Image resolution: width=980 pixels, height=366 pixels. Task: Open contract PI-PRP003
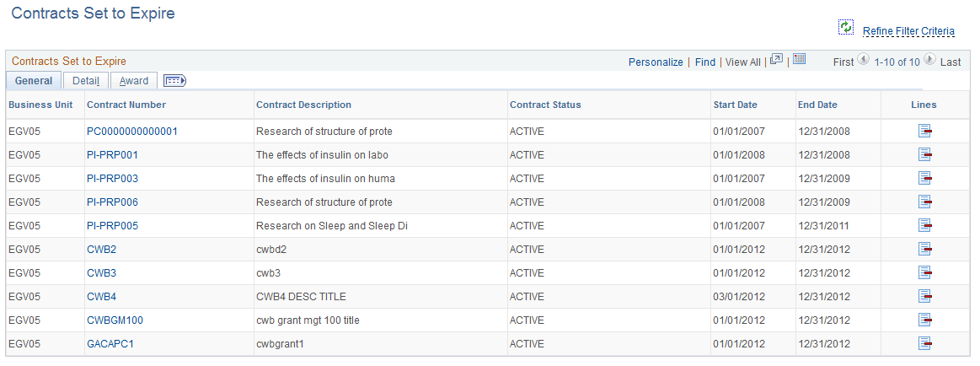(x=113, y=179)
